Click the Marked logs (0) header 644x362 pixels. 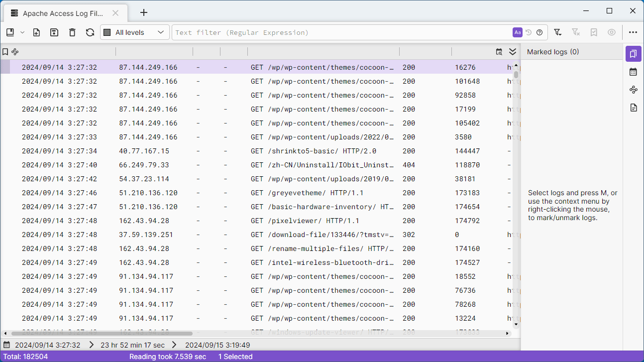click(553, 52)
